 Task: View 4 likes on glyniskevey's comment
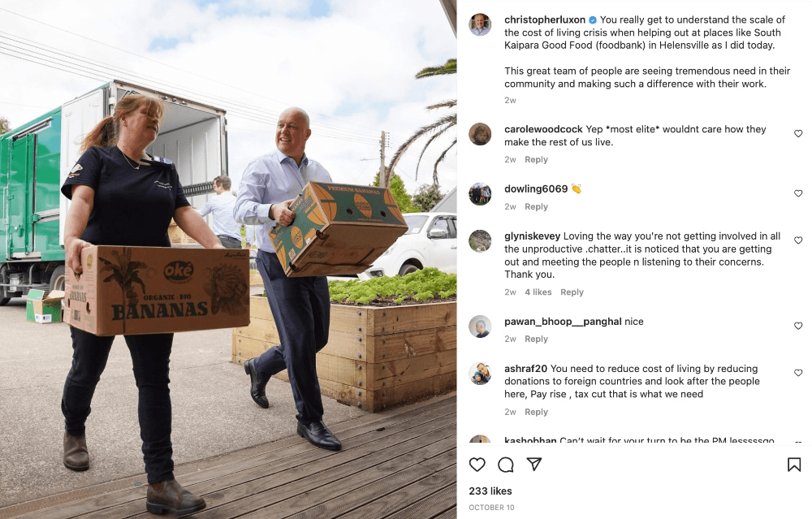point(538,292)
